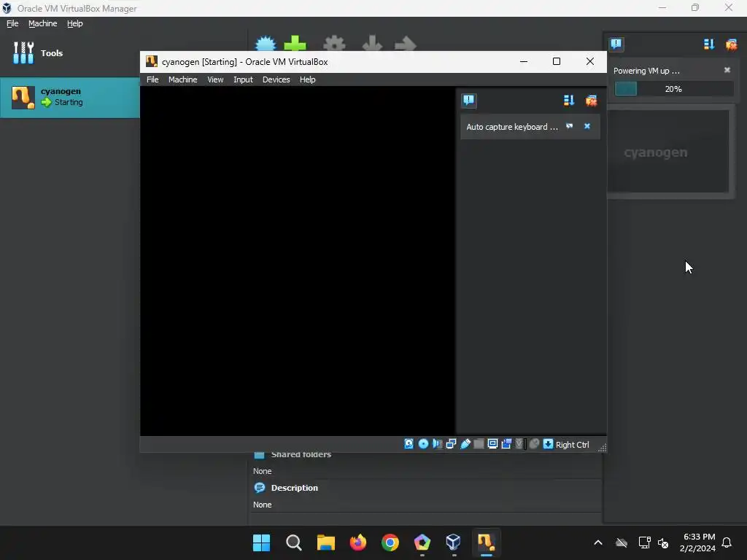The height and width of the screenshot is (560, 747).
Task: Click the mouse integration status icon
Action: click(534, 444)
